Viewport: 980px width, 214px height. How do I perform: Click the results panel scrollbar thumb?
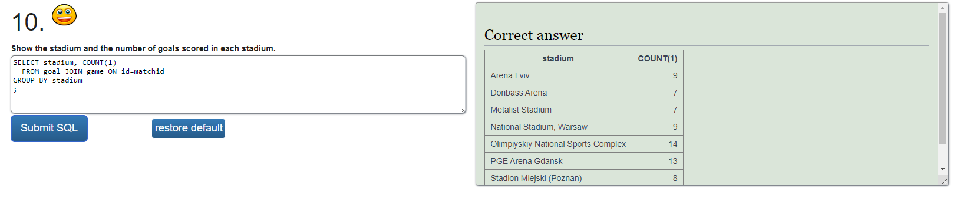tap(942, 78)
